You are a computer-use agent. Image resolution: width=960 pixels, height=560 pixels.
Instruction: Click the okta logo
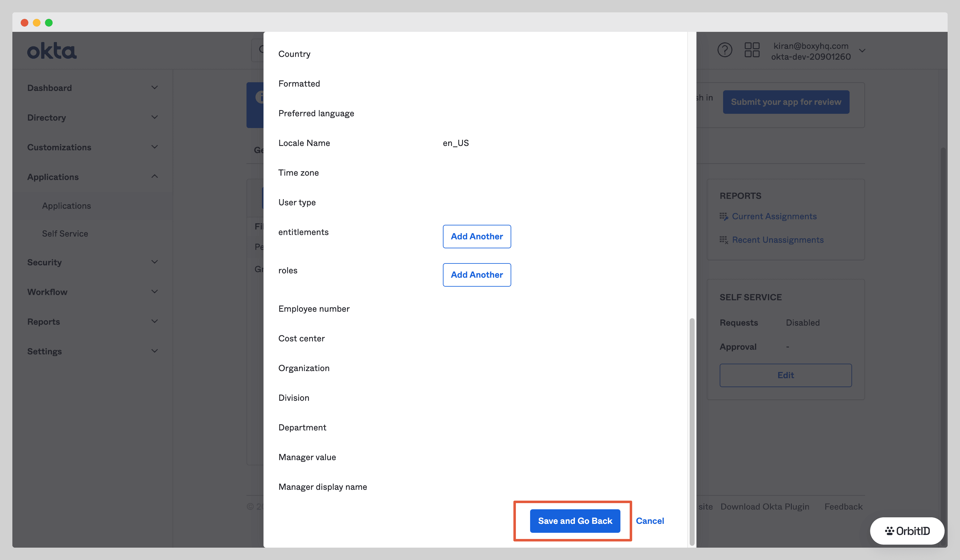tap(52, 51)
